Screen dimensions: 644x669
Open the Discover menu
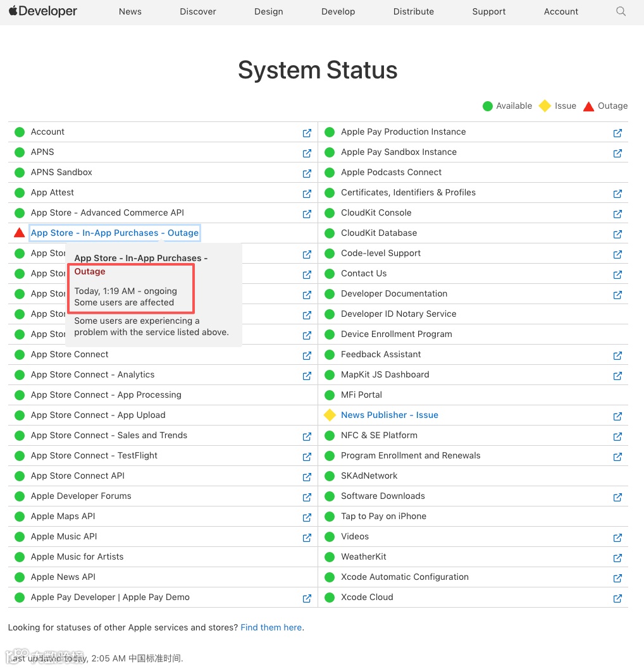point(197,11)
